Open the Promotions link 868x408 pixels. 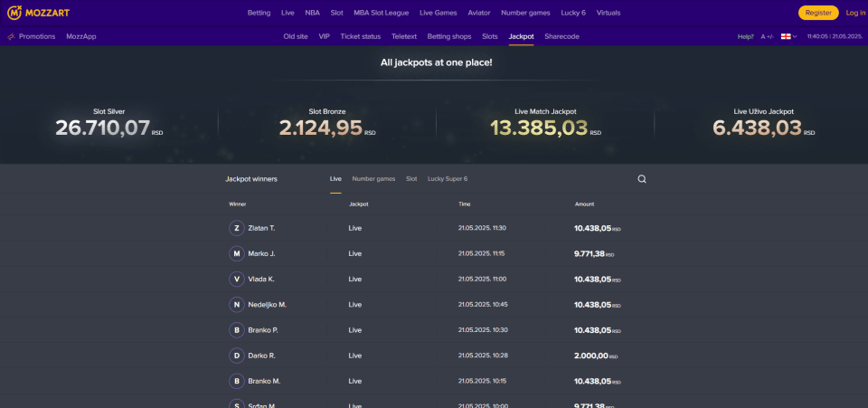(37, 36)
